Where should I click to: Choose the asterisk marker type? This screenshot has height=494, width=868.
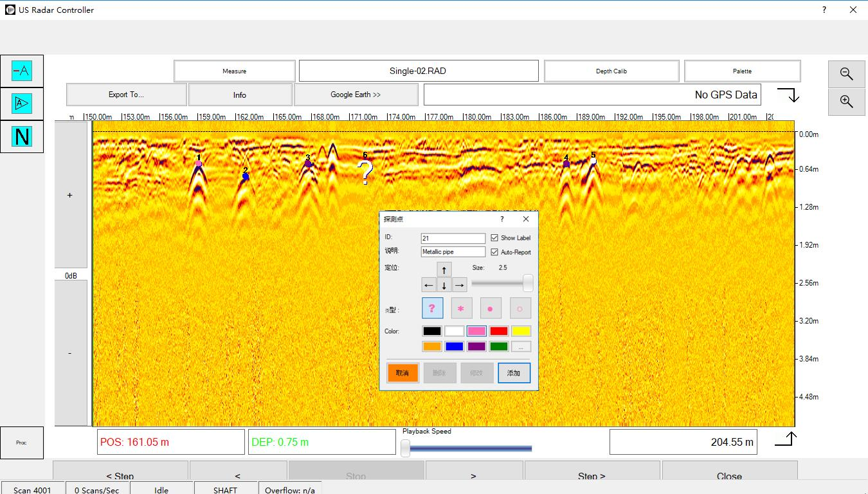(x=461, y=309)
